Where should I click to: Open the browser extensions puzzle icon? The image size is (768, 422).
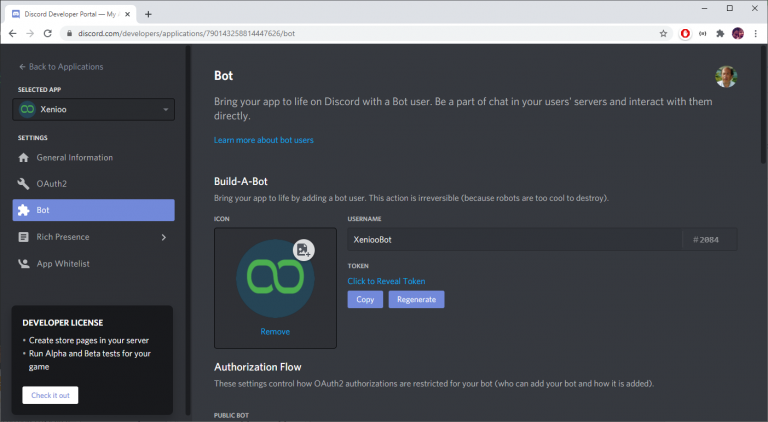tap(720, 33)
